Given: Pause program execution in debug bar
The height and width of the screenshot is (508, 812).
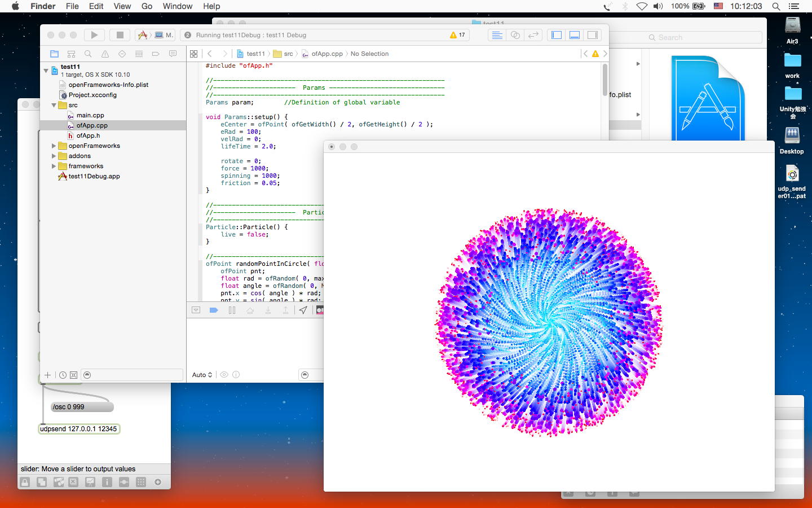Looking at the screenshot, I should coord(232,310).
